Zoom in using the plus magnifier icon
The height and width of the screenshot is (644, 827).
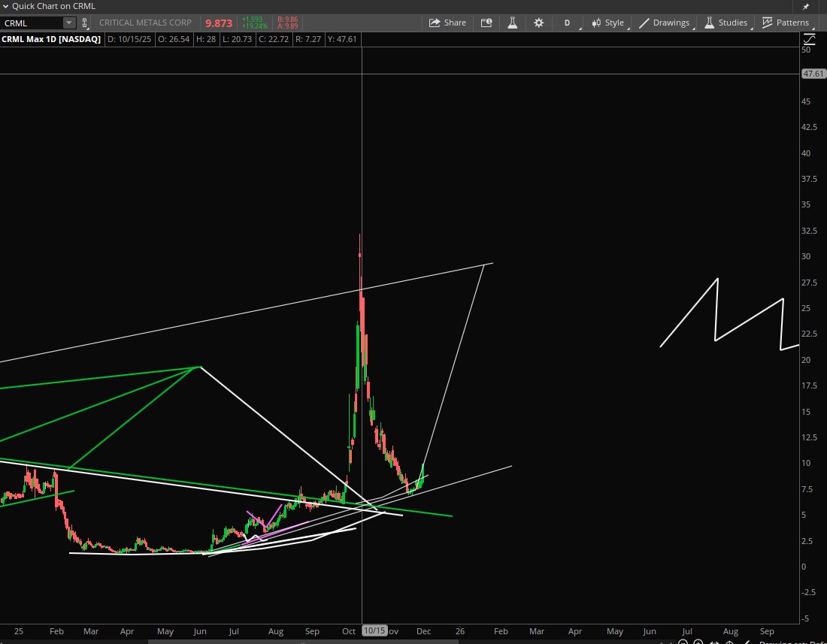pyautogui.click(x=698, y=642)
